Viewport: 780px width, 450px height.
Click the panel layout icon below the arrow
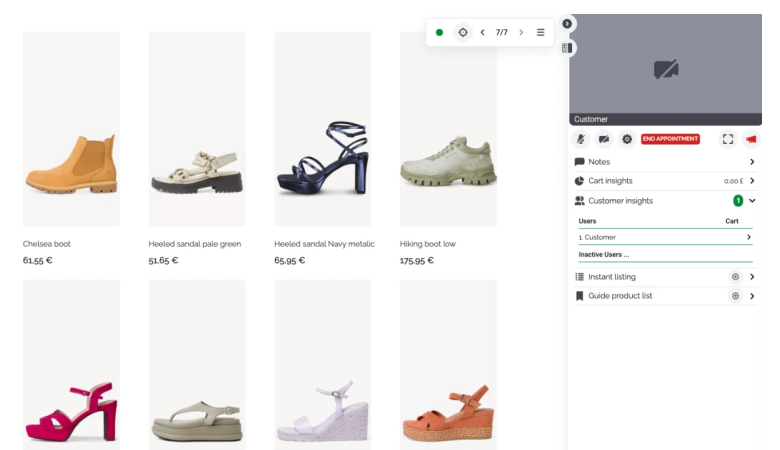[567, 48]
